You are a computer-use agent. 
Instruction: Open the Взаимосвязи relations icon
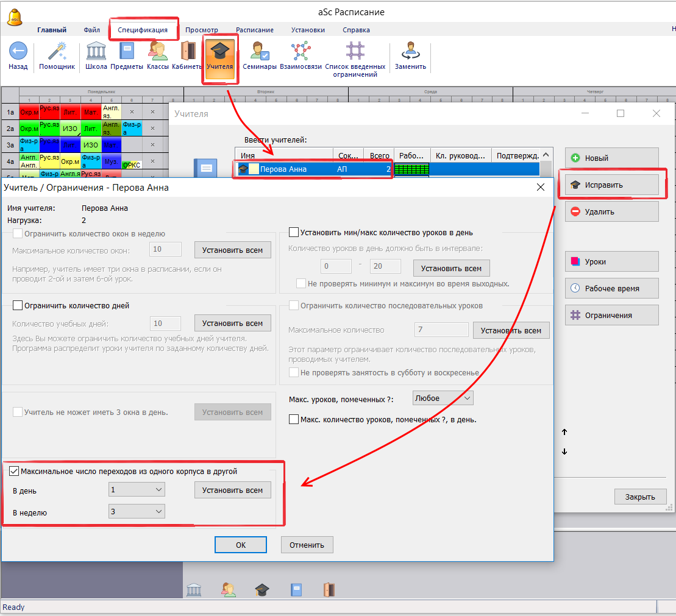(x=301, y=51)
